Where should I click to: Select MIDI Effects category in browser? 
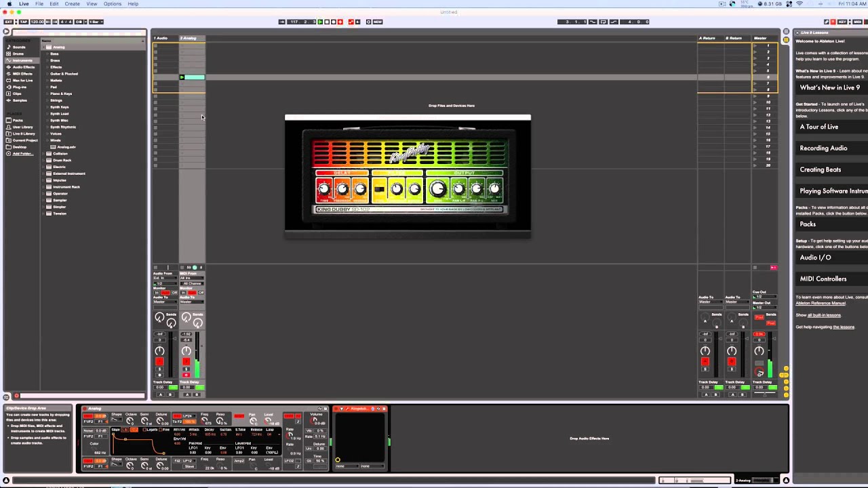pos(22,74)
